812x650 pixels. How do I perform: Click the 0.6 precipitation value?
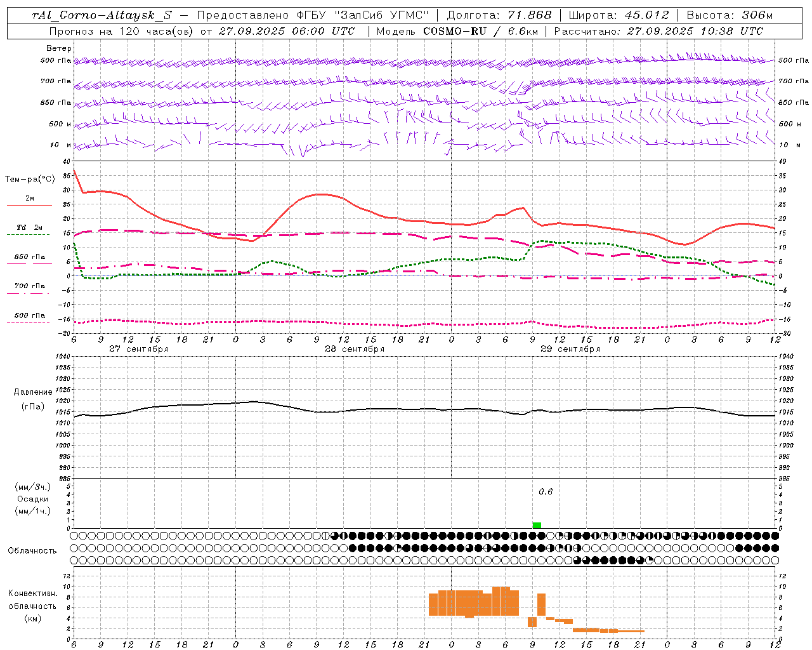click(546, 491)
